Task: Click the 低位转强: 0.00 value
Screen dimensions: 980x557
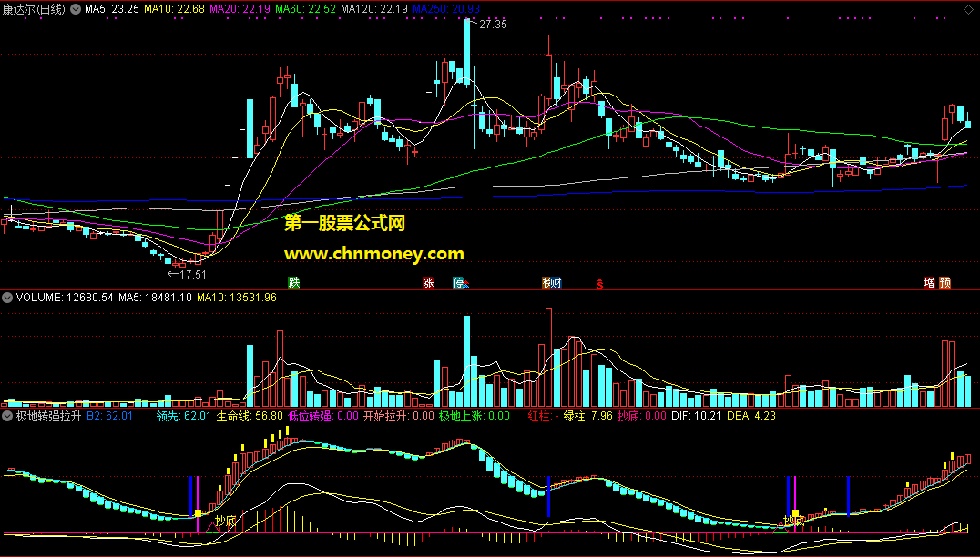Action: pyautogui.click(x=323, y=416)
